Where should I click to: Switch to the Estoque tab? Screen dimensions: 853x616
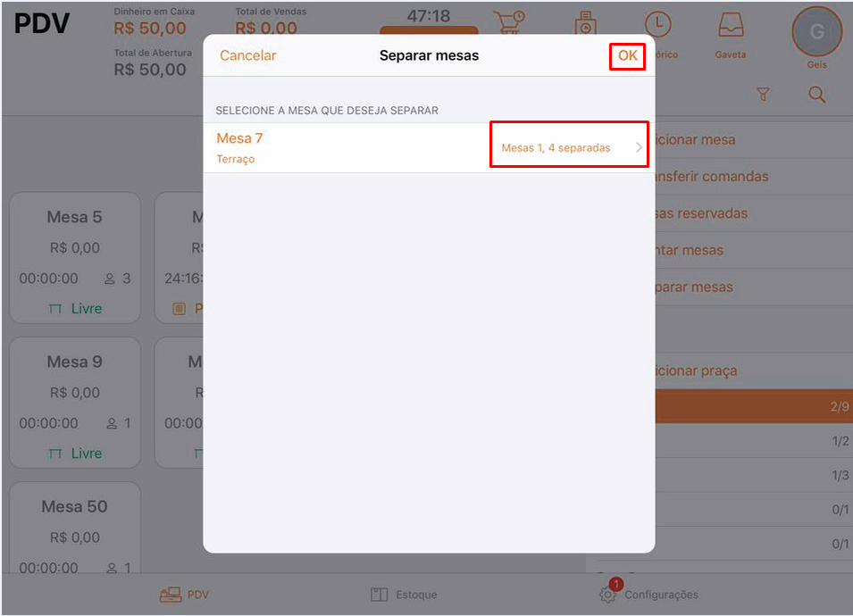[x=404, y=595]
